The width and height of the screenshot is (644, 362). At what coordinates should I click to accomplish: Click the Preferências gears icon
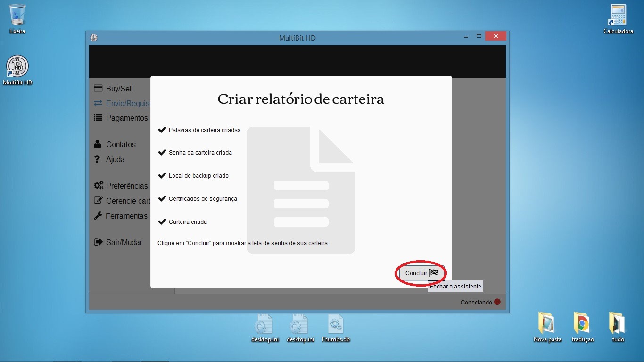click(x=98, y=186)
